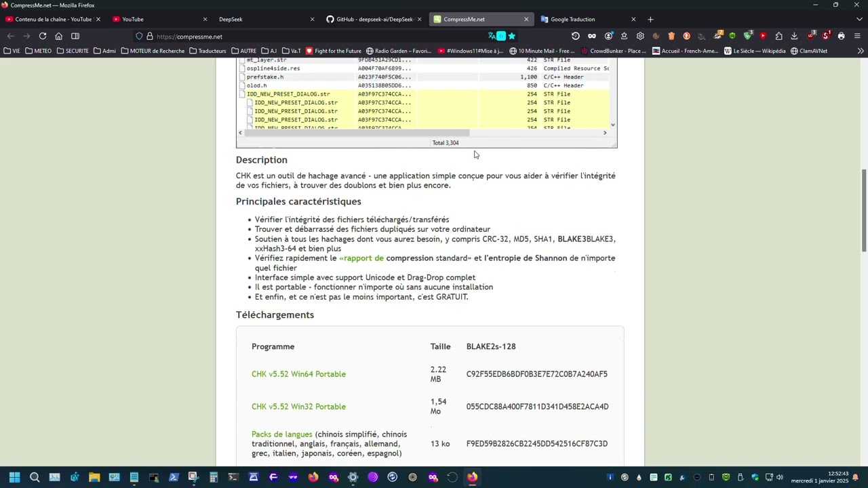Open the settings gear icon in Firefox toolbar
Viewport: 868px width, 488px height.
640,36
